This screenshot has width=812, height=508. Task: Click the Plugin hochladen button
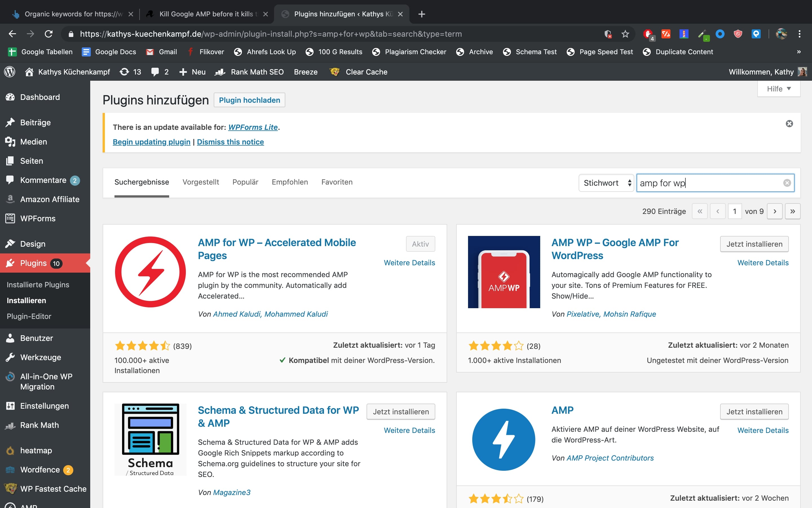tap(249, 100)
